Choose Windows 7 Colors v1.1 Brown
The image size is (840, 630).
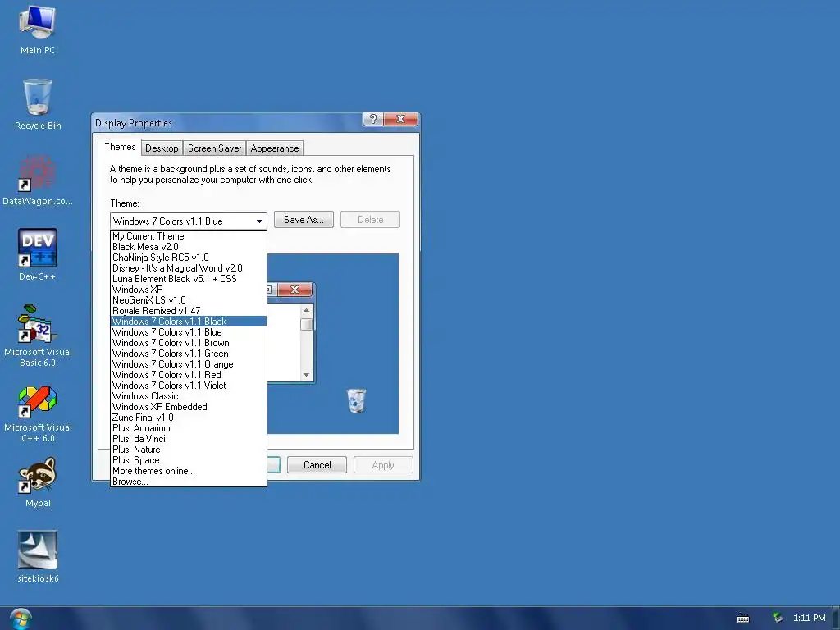point(189,343)
